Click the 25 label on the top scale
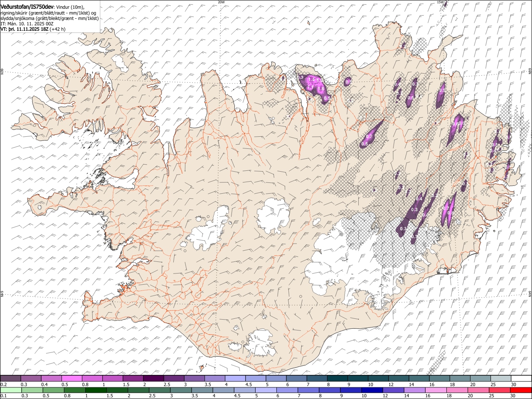532x399 pixels. pos(493,384)
